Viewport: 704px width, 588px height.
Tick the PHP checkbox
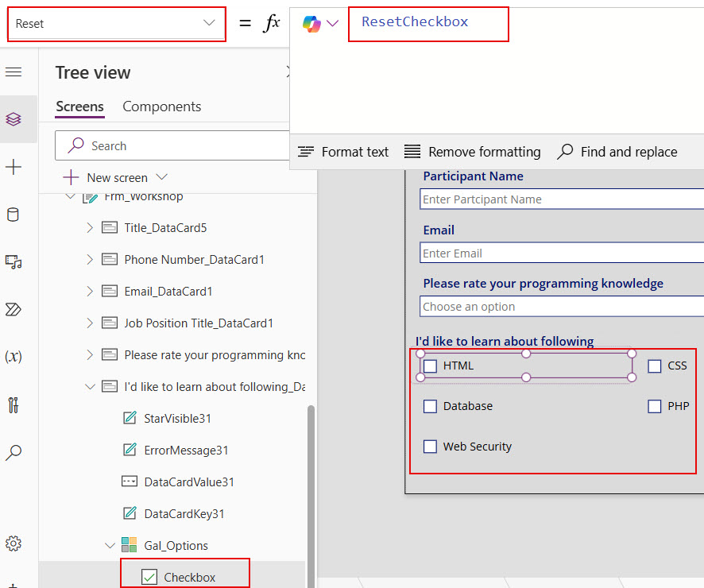point(654,406)
